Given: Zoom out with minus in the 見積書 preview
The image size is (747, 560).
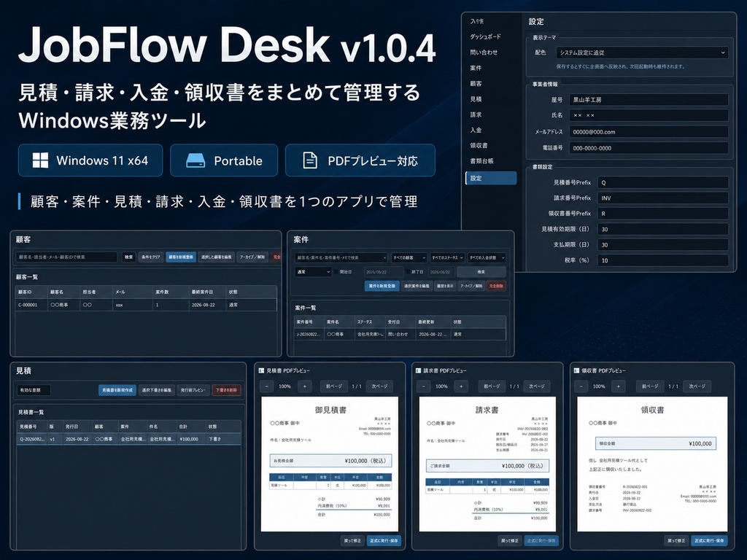Looking at the screenshot, I should click(267, 386).
